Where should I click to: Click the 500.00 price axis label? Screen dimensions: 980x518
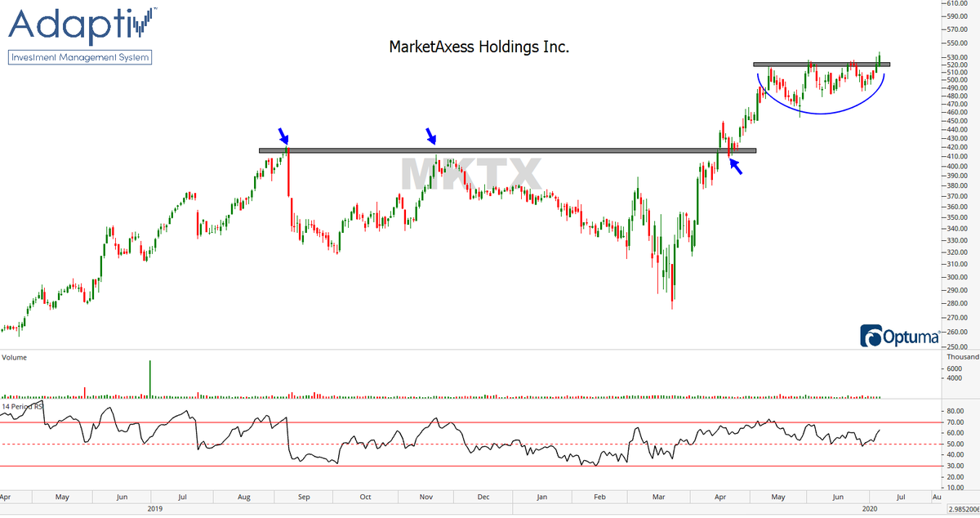click(x=956, y=80)
